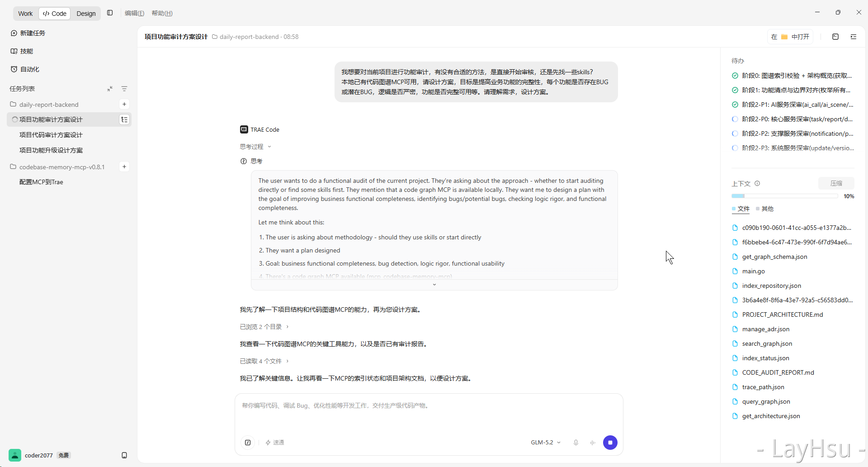Toggle status of 阶段0 todo item
Screen dimensions: 868x467
(x=735, y=76)
